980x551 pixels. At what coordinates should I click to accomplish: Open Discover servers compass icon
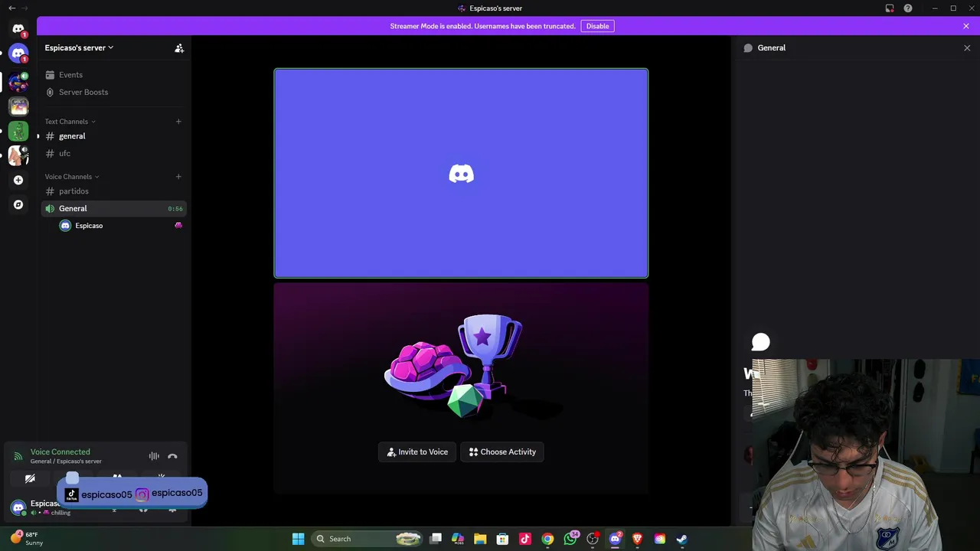pyautogui.click(x=18, y=204)
